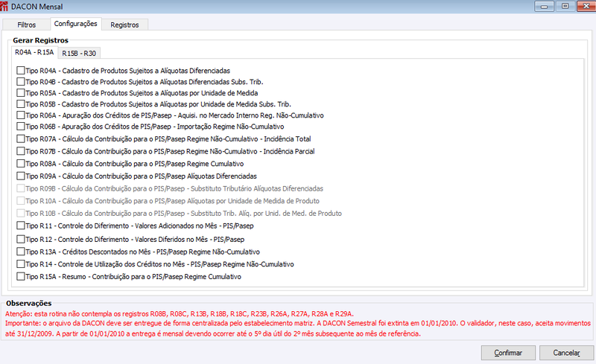This screenshot has width=596, height=364.
Task: Enable Tipo R04A Cadastro de Produtos checkbox
Action: [21, 71]
